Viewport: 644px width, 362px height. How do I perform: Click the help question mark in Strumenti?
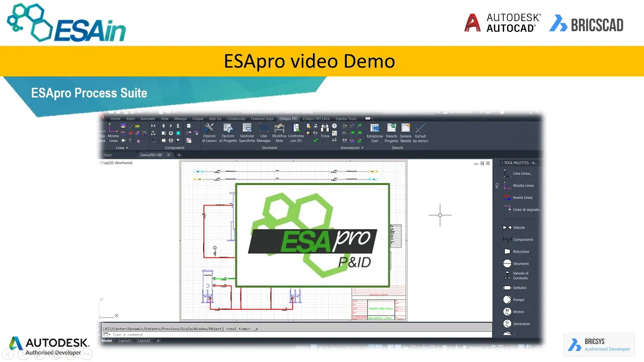pos(335,126)
